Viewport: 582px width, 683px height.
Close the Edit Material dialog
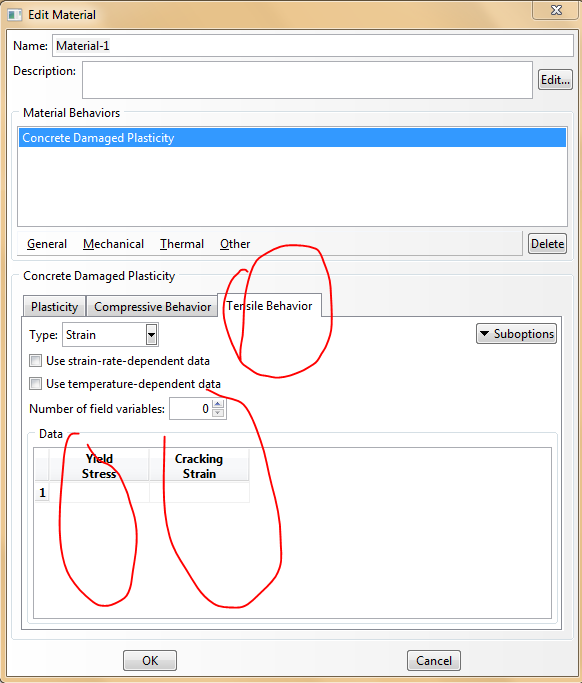point(556,10)
